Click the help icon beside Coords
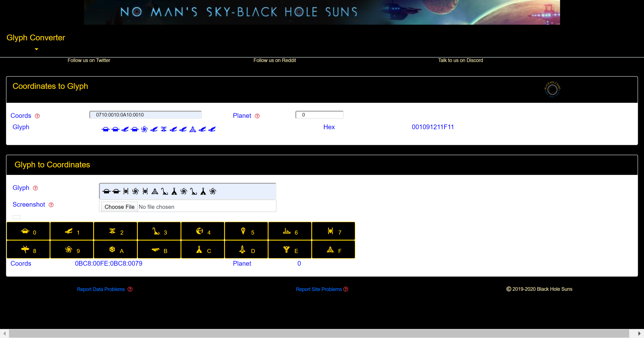Image resolution: width=644 pixels, height=338 pixels. pyautogui.click(x=37, y=116)
